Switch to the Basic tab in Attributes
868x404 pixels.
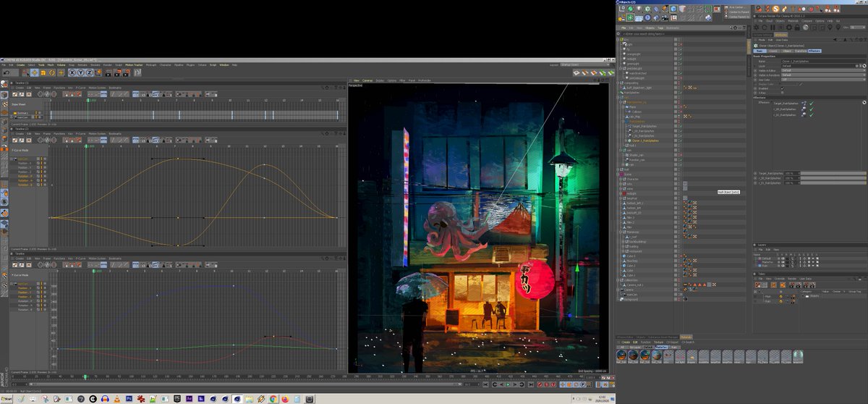[760, 51]
